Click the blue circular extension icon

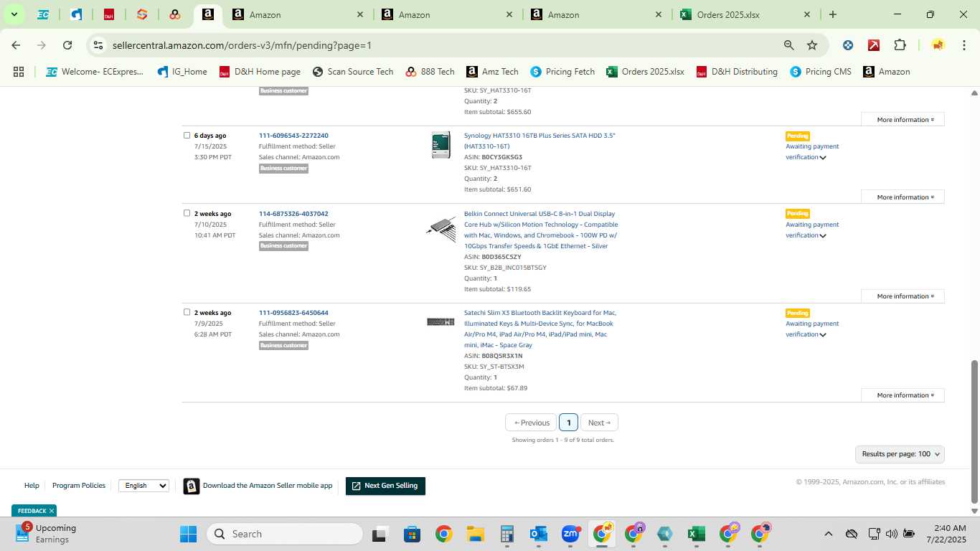(x=848, y=45)
